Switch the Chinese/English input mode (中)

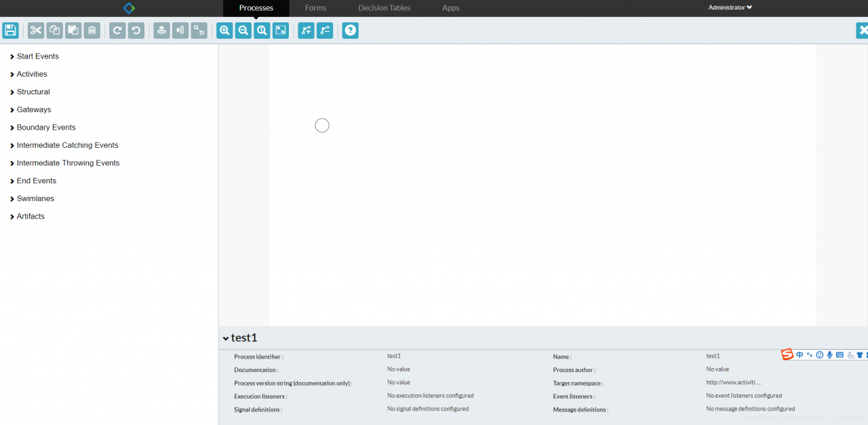click(x=800, y=354)
